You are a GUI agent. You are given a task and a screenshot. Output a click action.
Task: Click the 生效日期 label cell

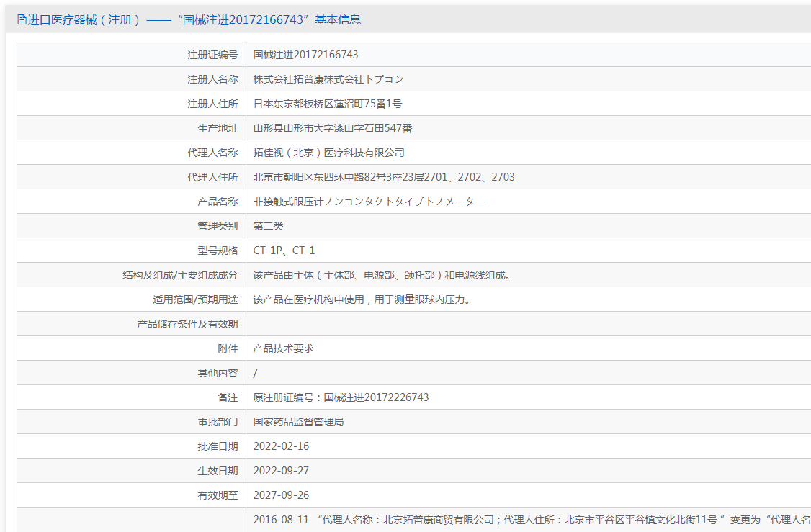coord(131,471)
